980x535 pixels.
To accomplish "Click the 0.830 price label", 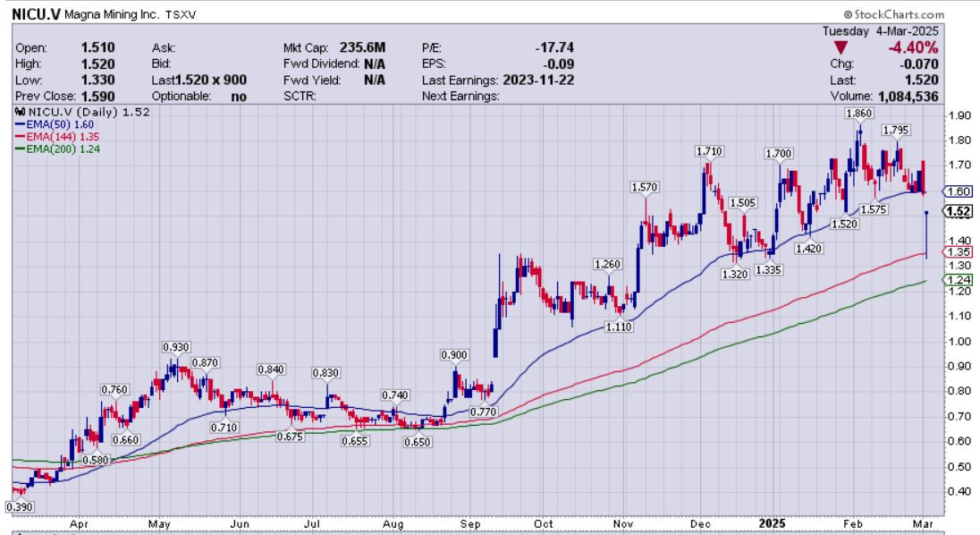I will click(x=326, y=372).
